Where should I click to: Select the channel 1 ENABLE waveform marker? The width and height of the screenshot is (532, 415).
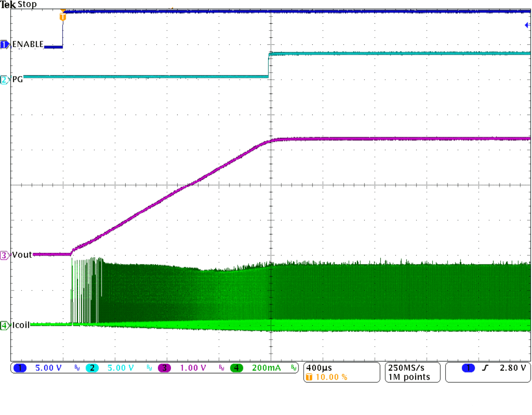4,44
